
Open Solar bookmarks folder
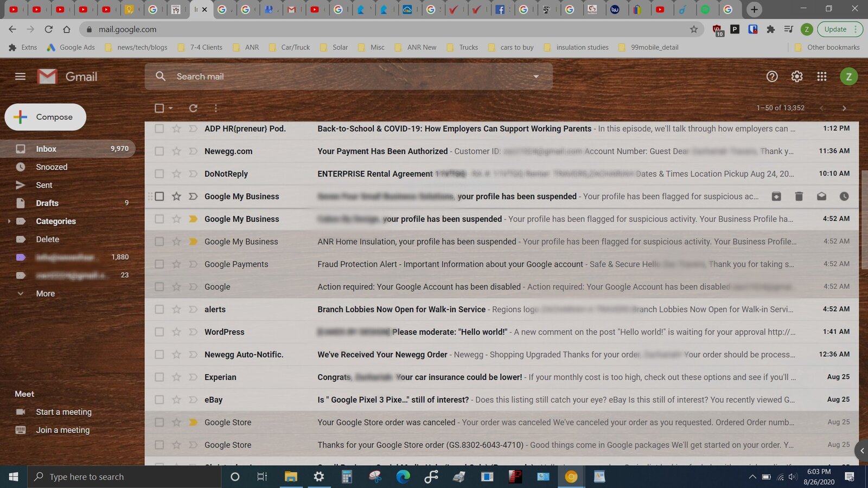334,47
